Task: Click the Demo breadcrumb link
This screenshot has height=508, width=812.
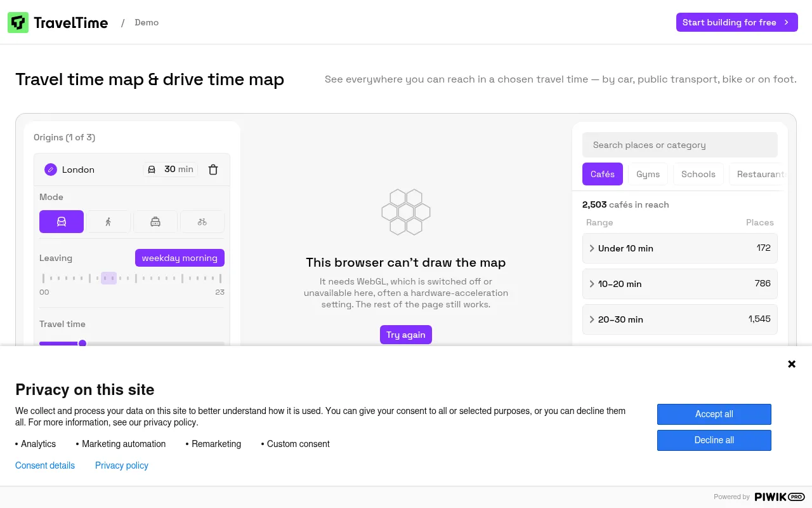Action: point(147,22)
